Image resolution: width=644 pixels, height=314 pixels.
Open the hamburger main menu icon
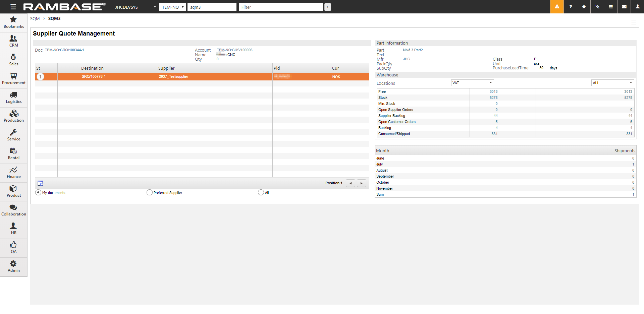[13, 7]
